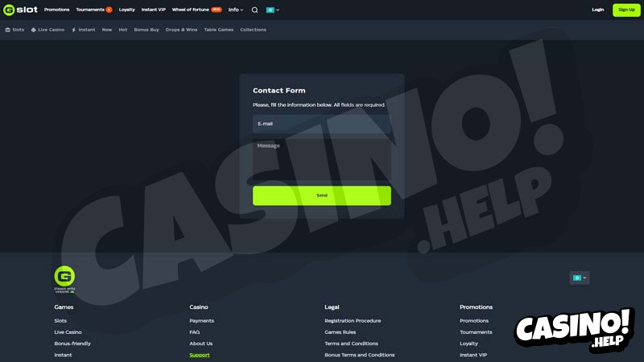This screenshot has height=362, width=644.
Task: Open footer Bonus-friendly link
Action: [72, 343]
